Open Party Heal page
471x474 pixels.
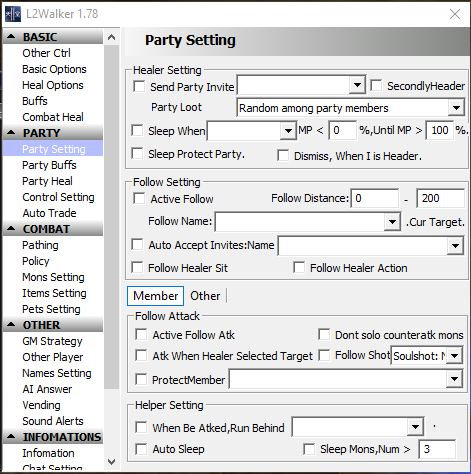(47, 181)
